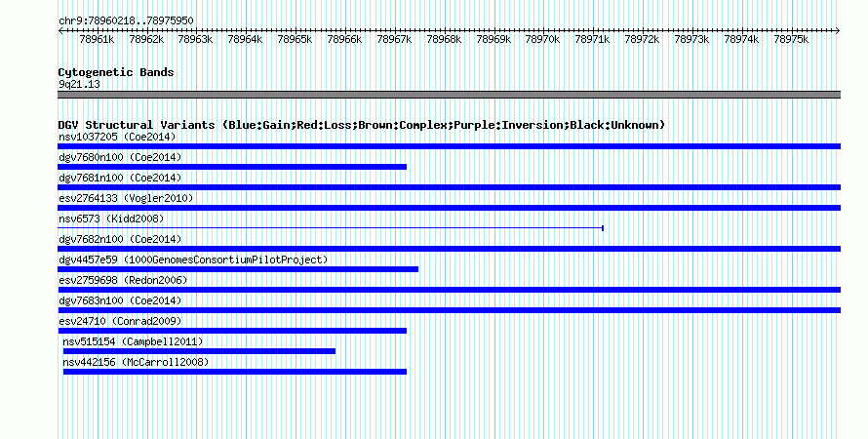Open dgv7681n100 (Coe2014) variant label
Viewport: 868px width, 439px height.
(120, 178)
